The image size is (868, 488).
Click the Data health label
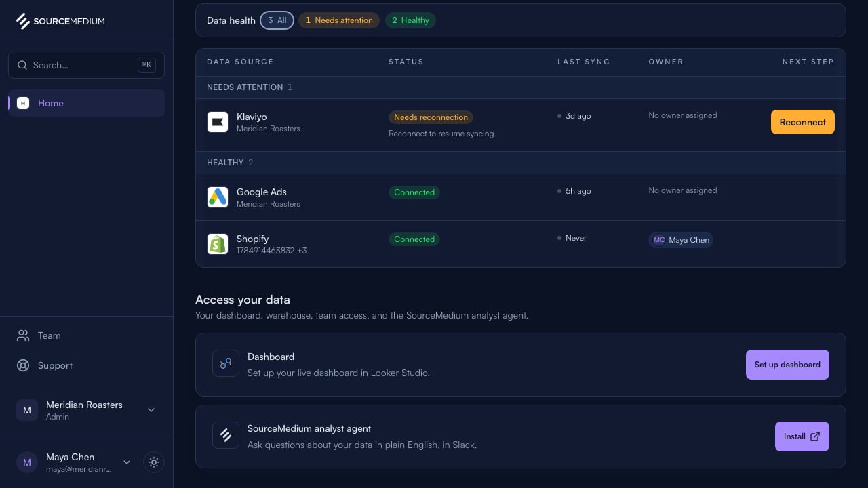click(x=231, y=20)
